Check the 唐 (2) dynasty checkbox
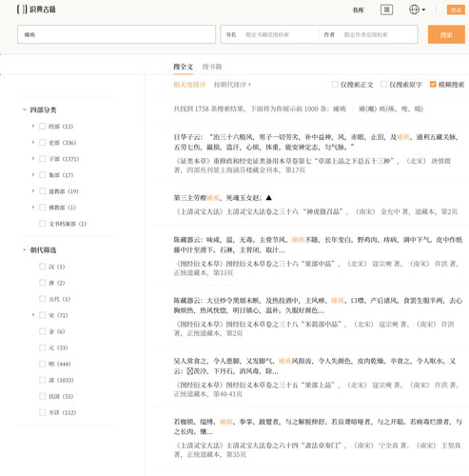 tap(42, 283)
